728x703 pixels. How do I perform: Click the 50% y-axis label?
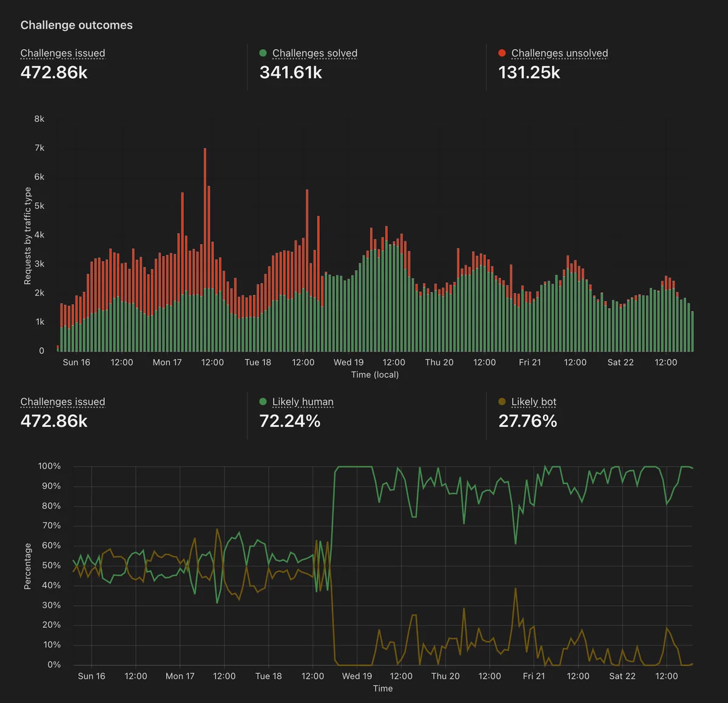tap(52, 565)
